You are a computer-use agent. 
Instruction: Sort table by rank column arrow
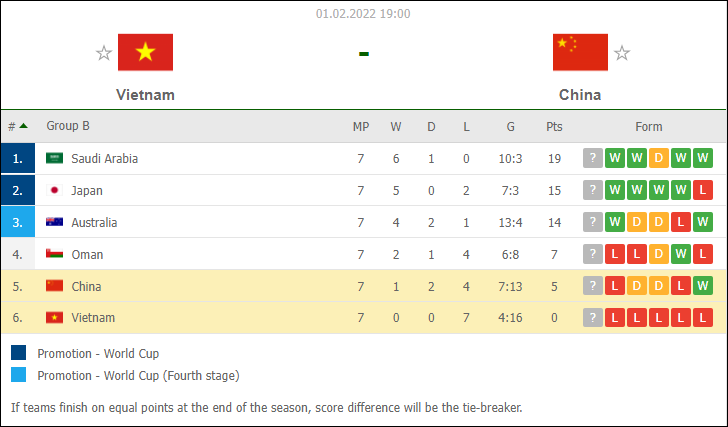tap(23, 126)
